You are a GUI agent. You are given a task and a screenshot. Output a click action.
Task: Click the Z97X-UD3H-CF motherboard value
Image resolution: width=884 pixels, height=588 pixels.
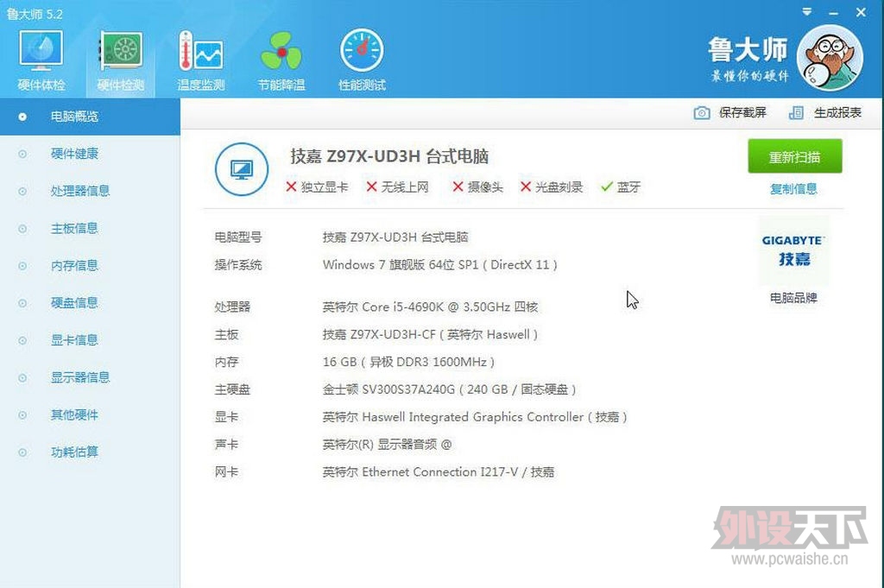click(430, 334)
